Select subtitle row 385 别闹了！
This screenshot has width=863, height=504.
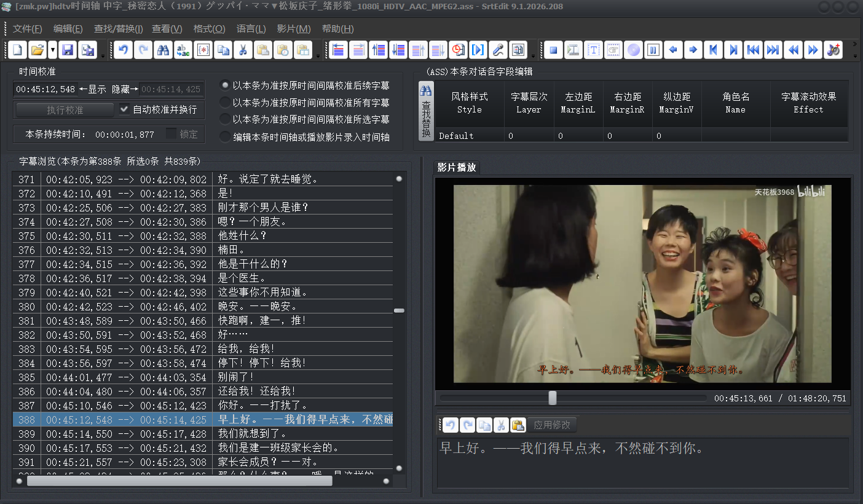(203, 377)
